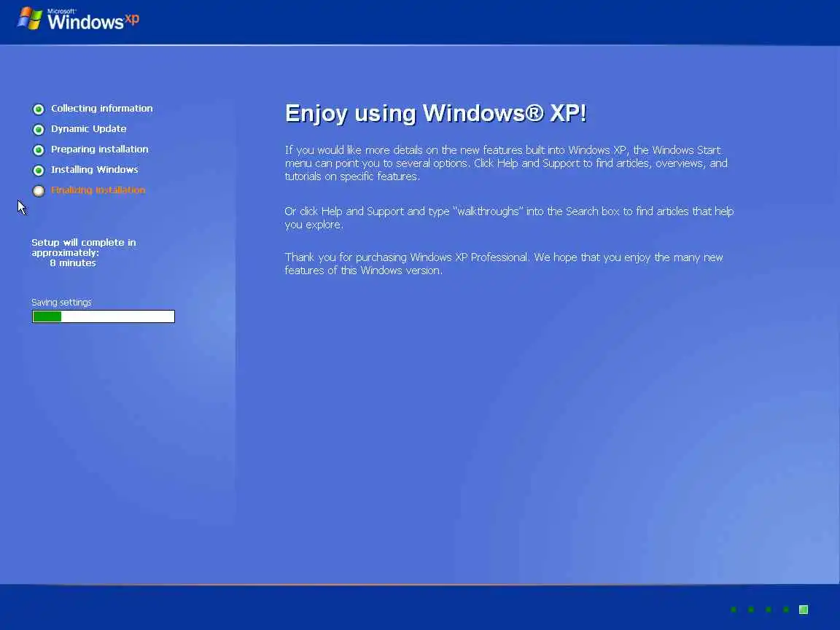Select the Preparing installation step label
Screen dimensions: 840x630
point(100,149)
